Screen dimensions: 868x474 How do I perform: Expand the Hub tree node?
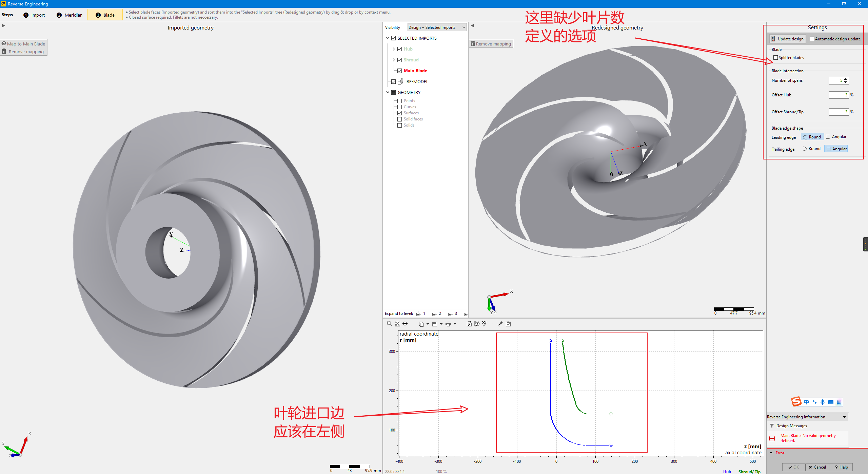tap(394, 49)
